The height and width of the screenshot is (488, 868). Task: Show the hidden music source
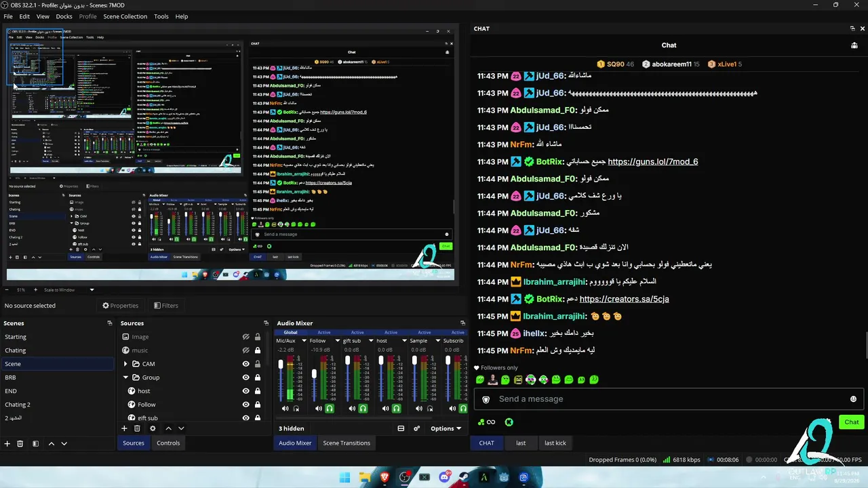(x=246, y=350)
